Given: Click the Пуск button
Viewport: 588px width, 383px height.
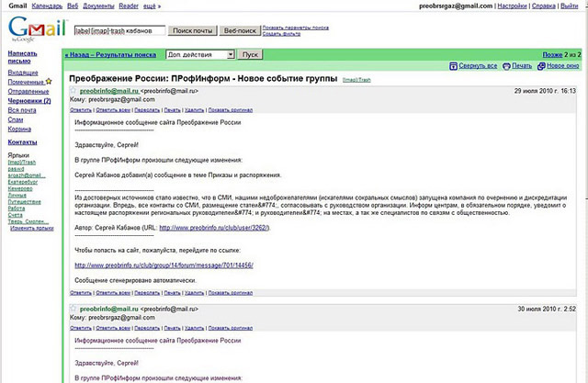Looking at the screenshot, I should click(250, 55).
